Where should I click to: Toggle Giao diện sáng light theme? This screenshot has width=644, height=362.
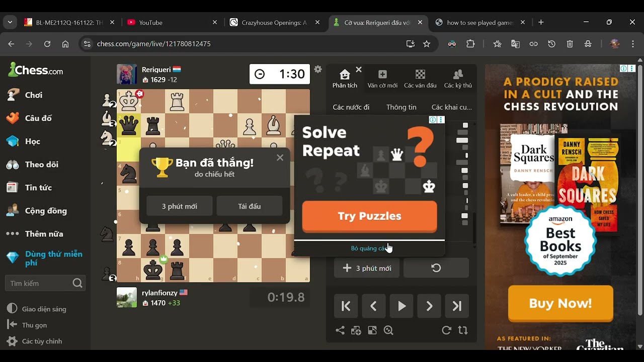[37, 309]
